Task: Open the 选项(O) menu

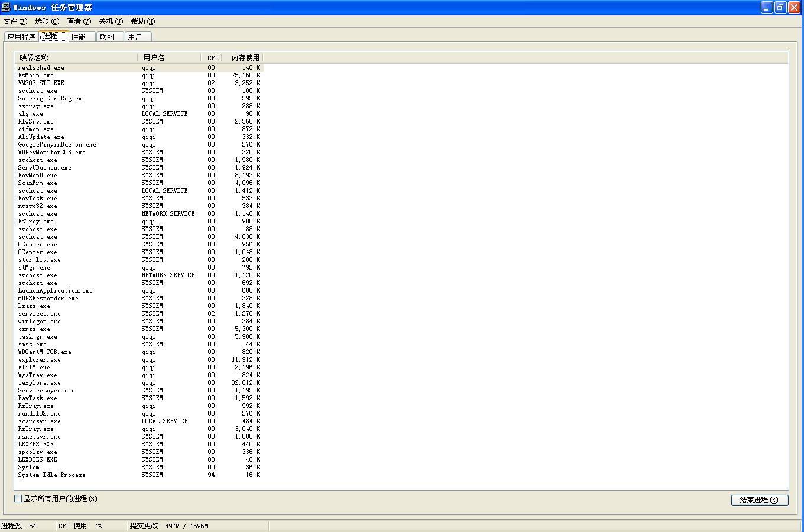Action: click(47, 21)
